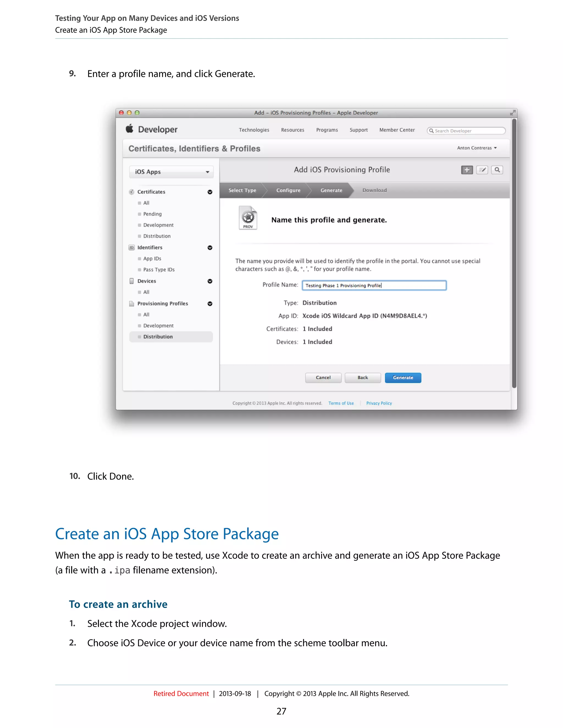Screen dimensions: 563x728
Task: Open the iOS Apps dropdown
Action: click(171, 172)
